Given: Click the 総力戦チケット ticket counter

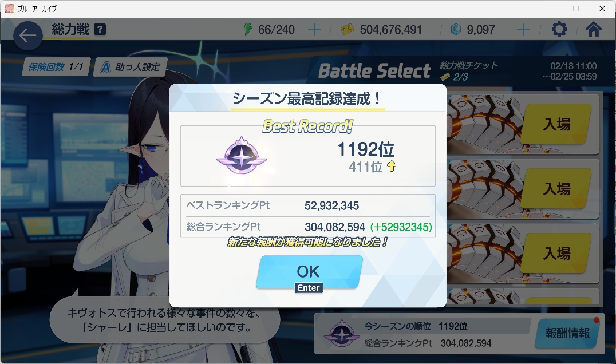Looking at the screenshot, I should tap(468, 70).
